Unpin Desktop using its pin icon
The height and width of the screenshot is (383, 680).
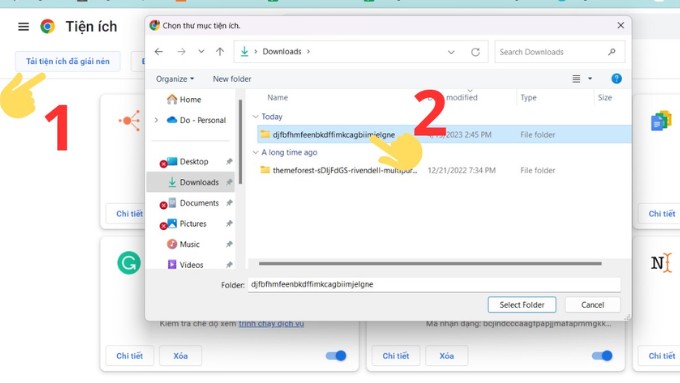click(x=229, y=161)
